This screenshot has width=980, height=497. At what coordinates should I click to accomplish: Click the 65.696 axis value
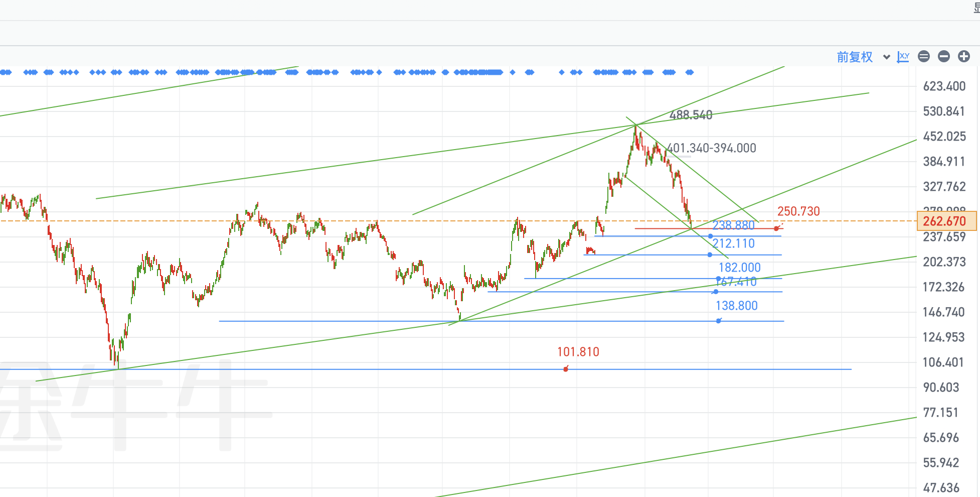pos(941,438)
